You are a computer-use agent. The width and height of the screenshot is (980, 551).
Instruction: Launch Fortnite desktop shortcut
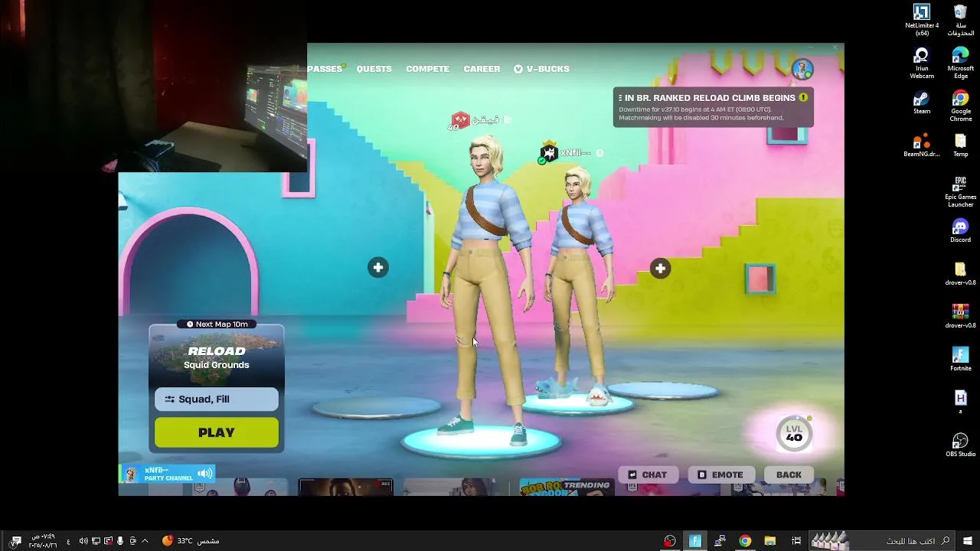(960, 360)
